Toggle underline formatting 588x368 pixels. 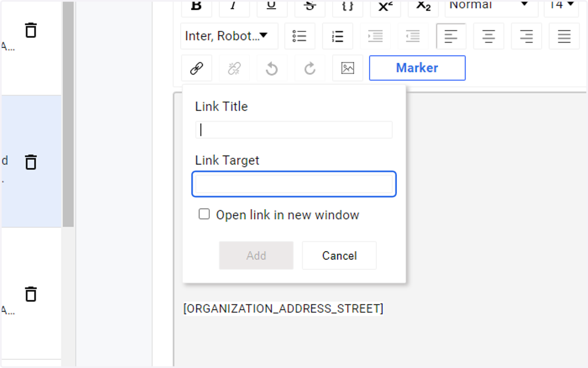(x=272, y=8)
